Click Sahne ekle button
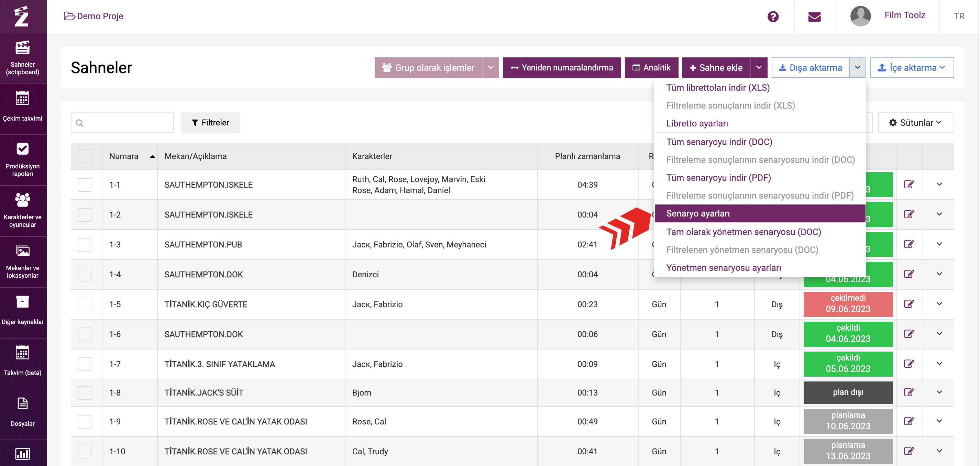 tap(716, 68)
